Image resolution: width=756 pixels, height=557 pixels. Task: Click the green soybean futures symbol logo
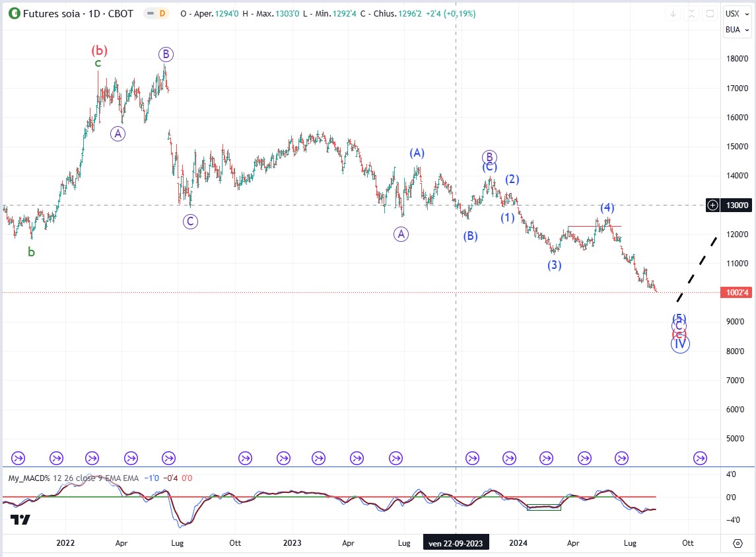[x=15, y=13]
